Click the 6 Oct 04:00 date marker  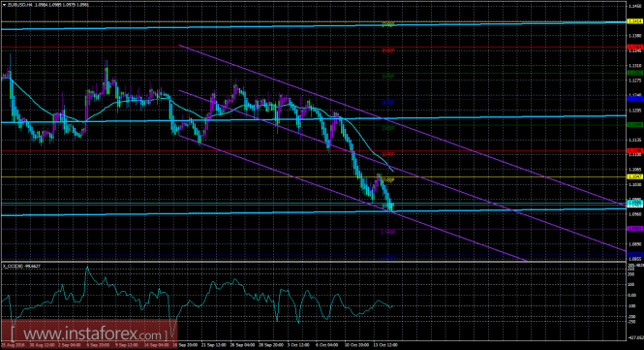[x=327, y=345]
